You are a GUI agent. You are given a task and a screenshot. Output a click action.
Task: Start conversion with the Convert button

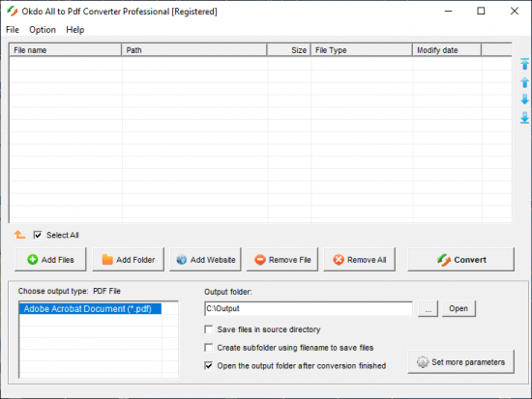coord(461,260)
